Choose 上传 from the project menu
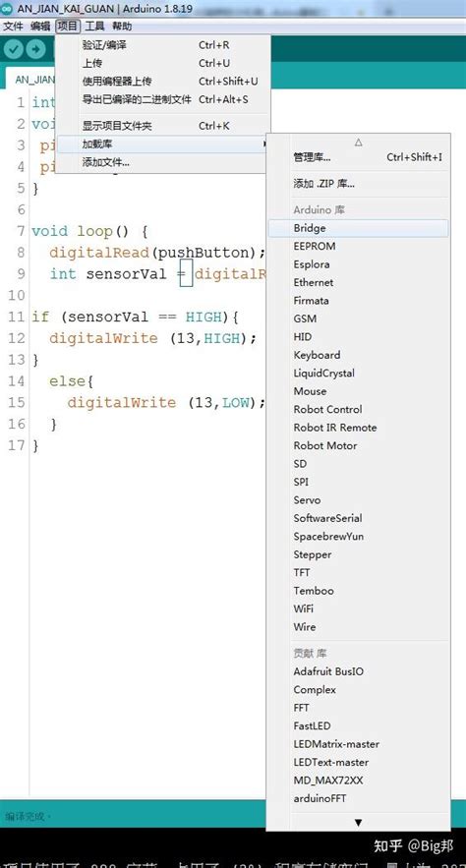Screen dimensions: 466x868 163,63
